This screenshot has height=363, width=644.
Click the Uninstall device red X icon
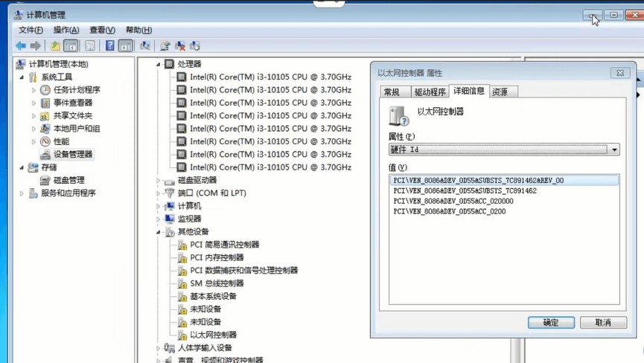click(180, 46)
